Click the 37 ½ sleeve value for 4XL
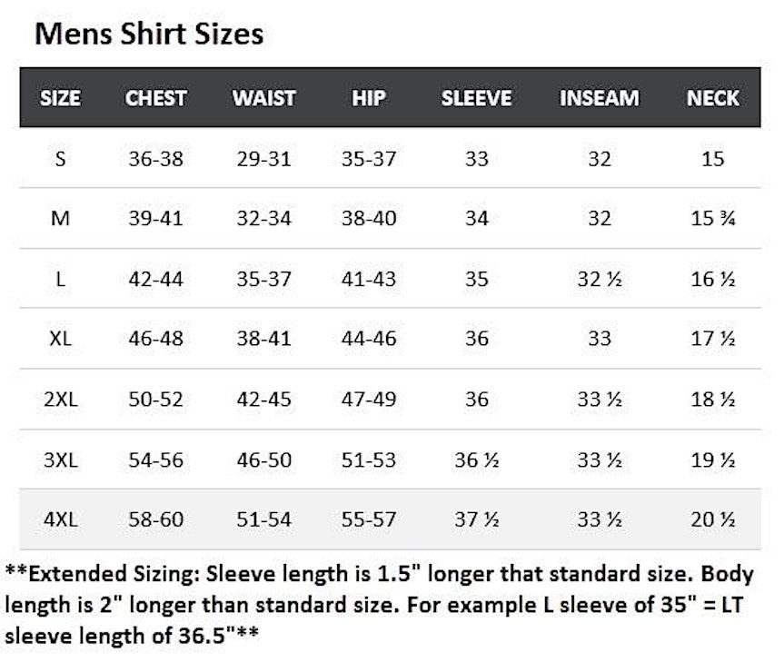 [x=477, y=519]
